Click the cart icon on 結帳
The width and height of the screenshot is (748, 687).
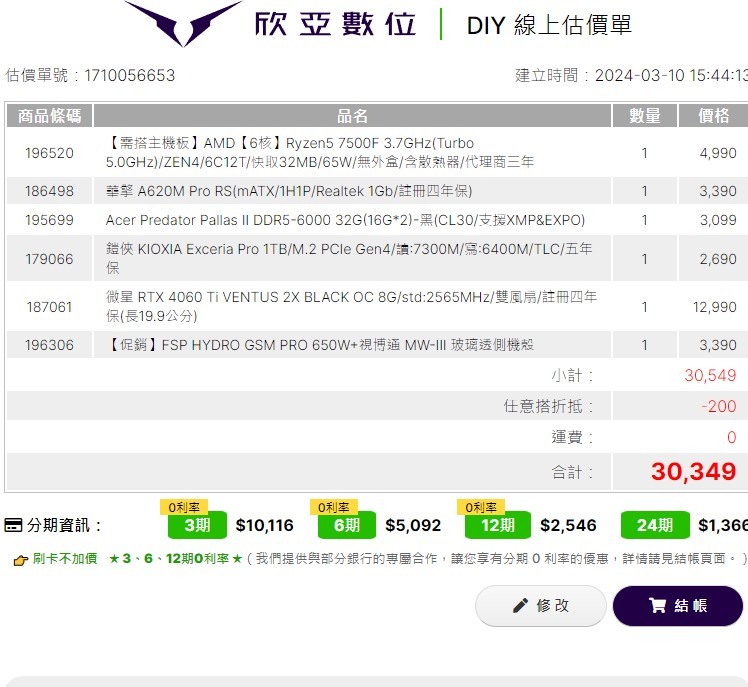(657, 605)
